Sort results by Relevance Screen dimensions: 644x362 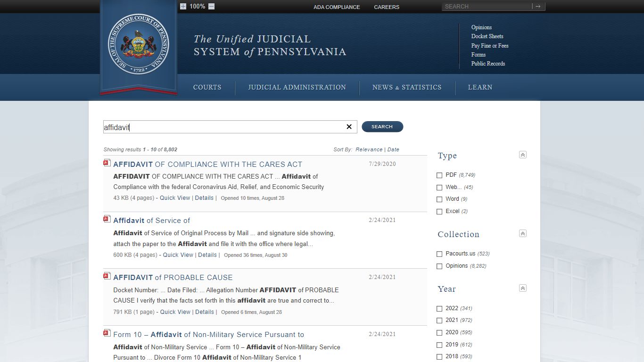point(369,149)
